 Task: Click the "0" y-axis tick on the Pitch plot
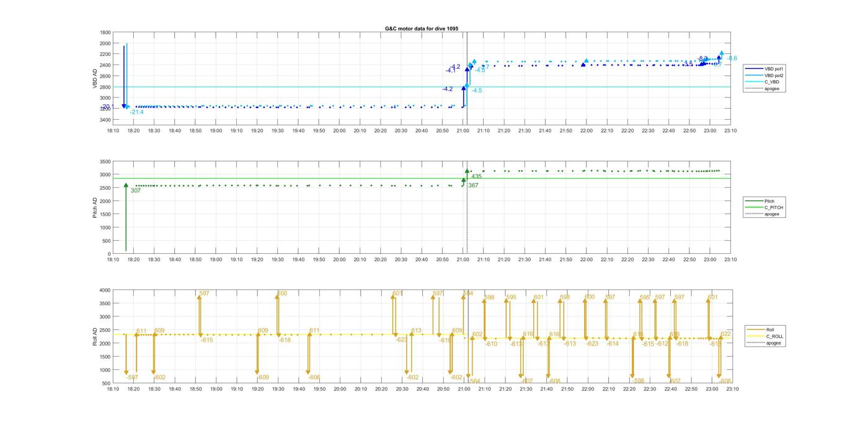[x=110, y=254]
